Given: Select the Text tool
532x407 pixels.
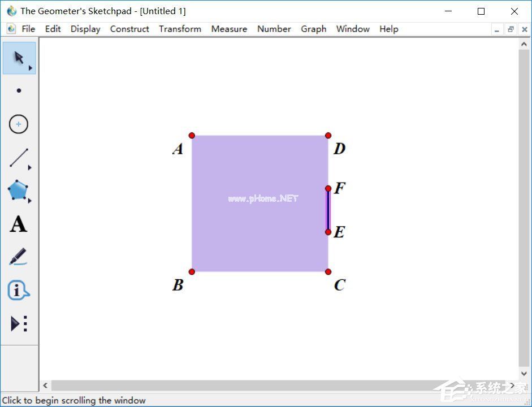Looking at the screenshot, I should (19, 224).
